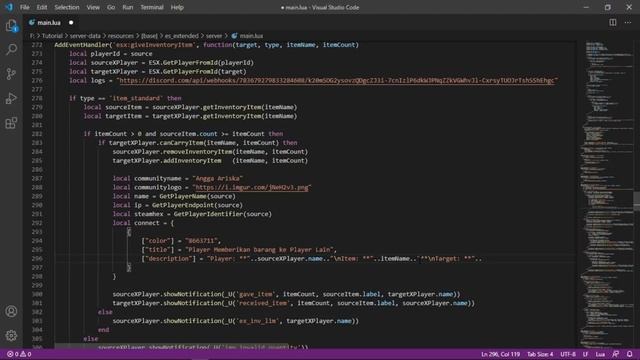Click the ["description"] key on line 296
The image size is (640, 360).
(x=169, y=259)
